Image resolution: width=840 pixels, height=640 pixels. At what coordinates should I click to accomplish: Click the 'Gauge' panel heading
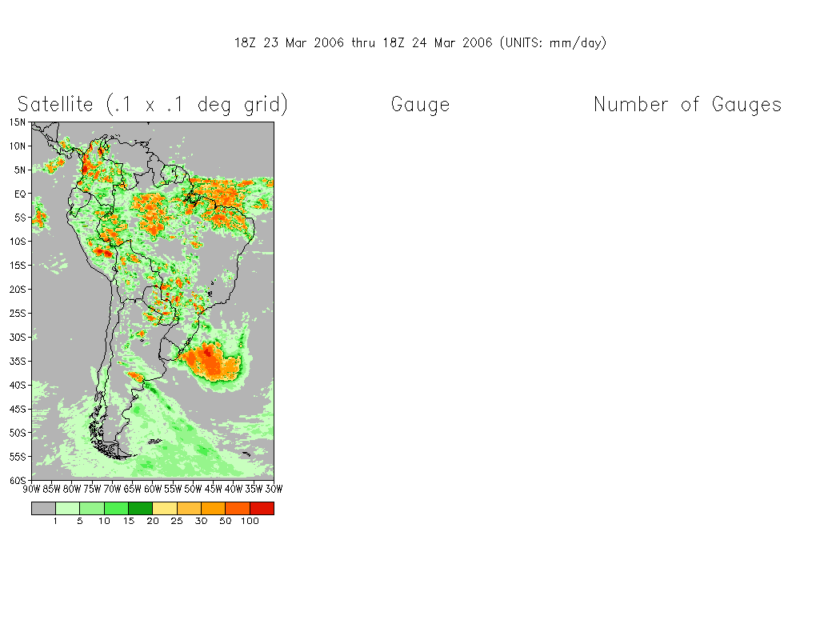click(x=421, y=105)
